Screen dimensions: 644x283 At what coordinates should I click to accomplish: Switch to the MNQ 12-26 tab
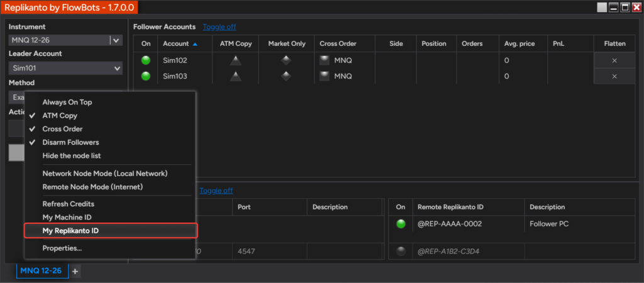click(x=42, y=270)
